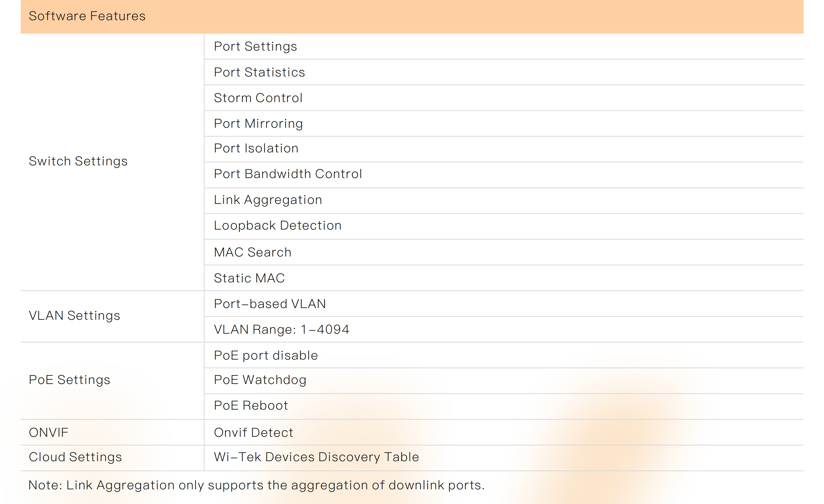Click the Port-based VLAN entry

click(x=270, y=304)
